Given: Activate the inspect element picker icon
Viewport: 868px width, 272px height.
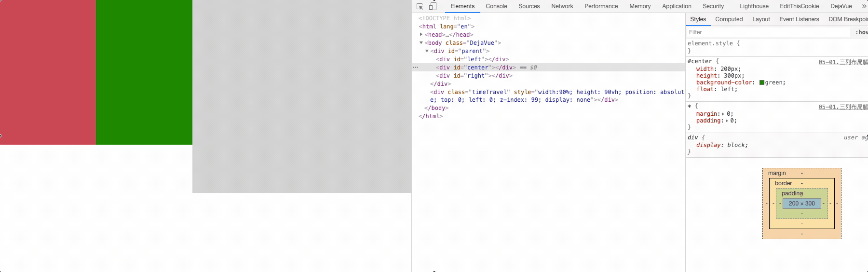Looking at the screenshot, I should tap(420, 6).
